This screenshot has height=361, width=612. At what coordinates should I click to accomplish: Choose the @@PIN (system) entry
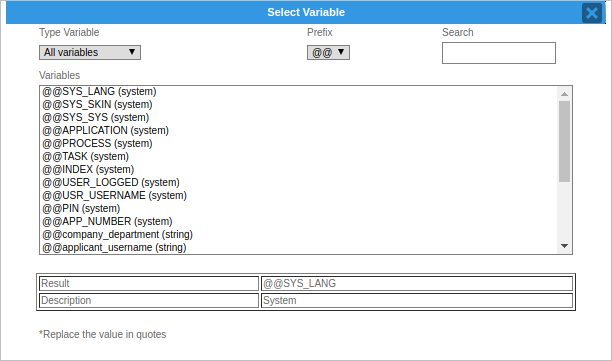[299, 208]
